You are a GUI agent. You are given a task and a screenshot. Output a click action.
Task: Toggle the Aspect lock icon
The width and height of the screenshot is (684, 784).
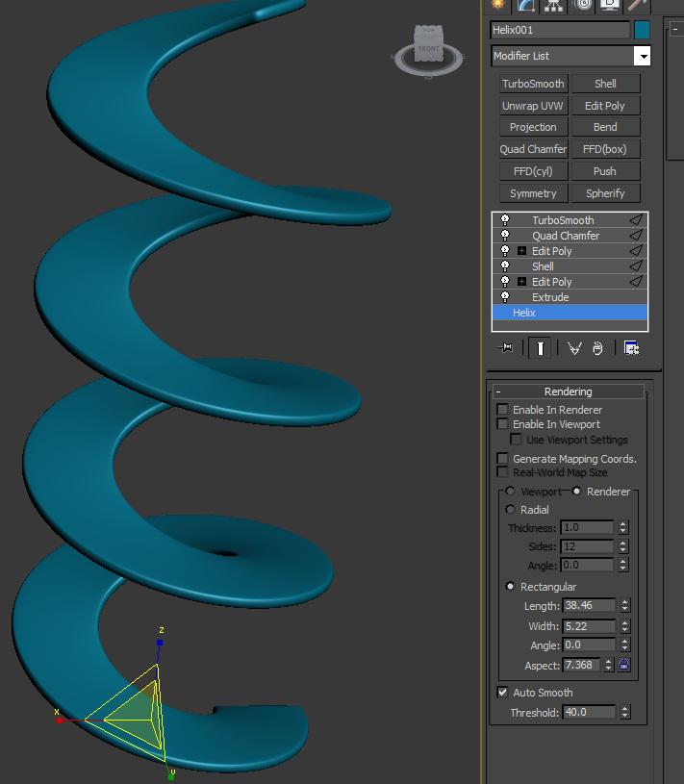pos(624,665)
